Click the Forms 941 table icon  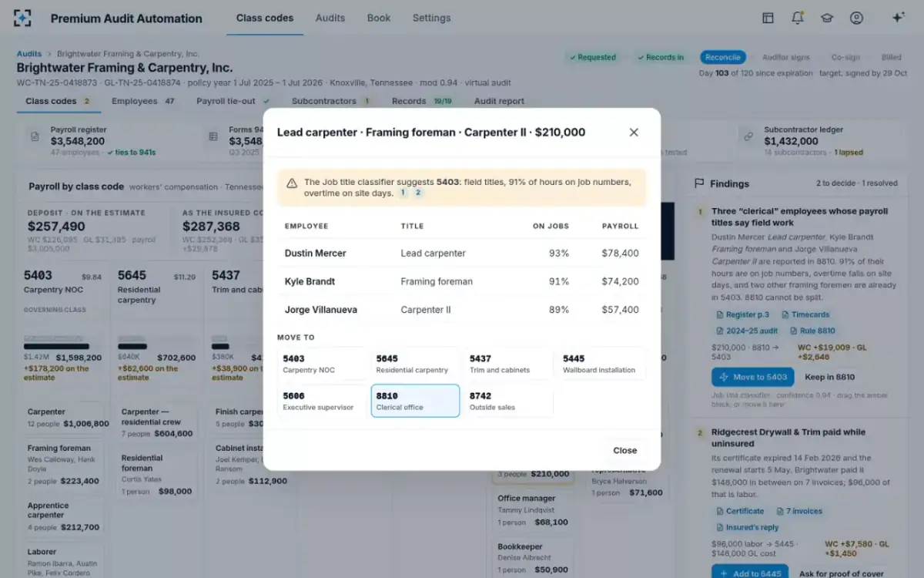click(213, 136)
